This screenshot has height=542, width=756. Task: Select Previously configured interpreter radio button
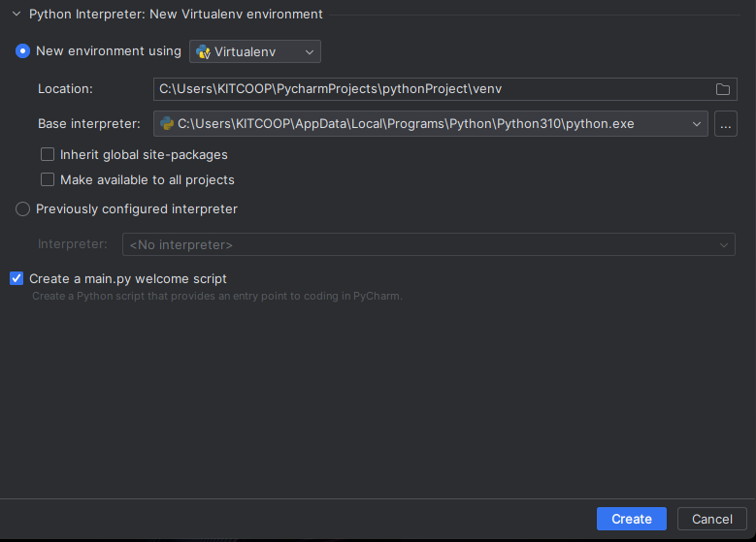click(x=22, y=209)
